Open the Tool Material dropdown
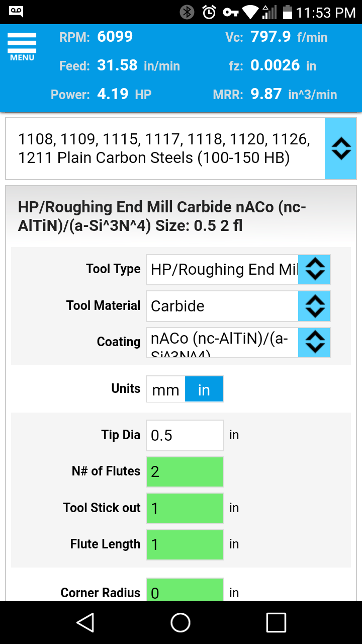This screenshot has width=362, height=644. [314, 306]
